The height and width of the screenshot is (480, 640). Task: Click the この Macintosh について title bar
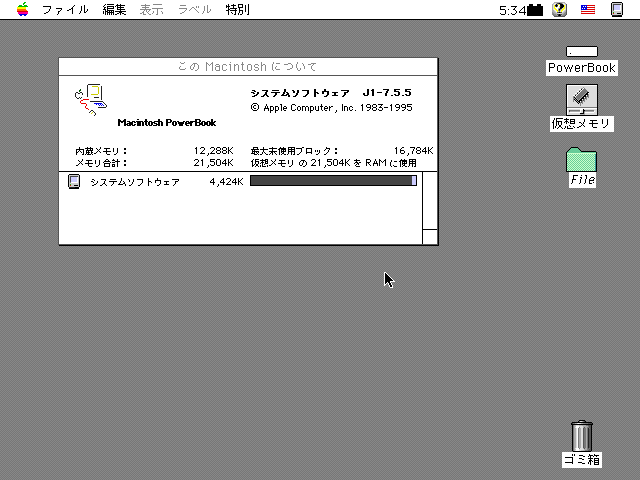(248, 67)
